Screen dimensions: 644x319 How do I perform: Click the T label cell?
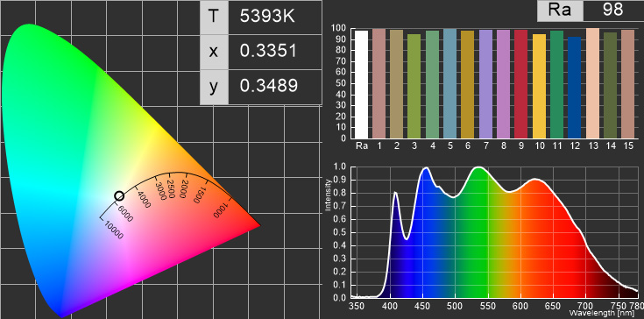click(x=214, y=17)
